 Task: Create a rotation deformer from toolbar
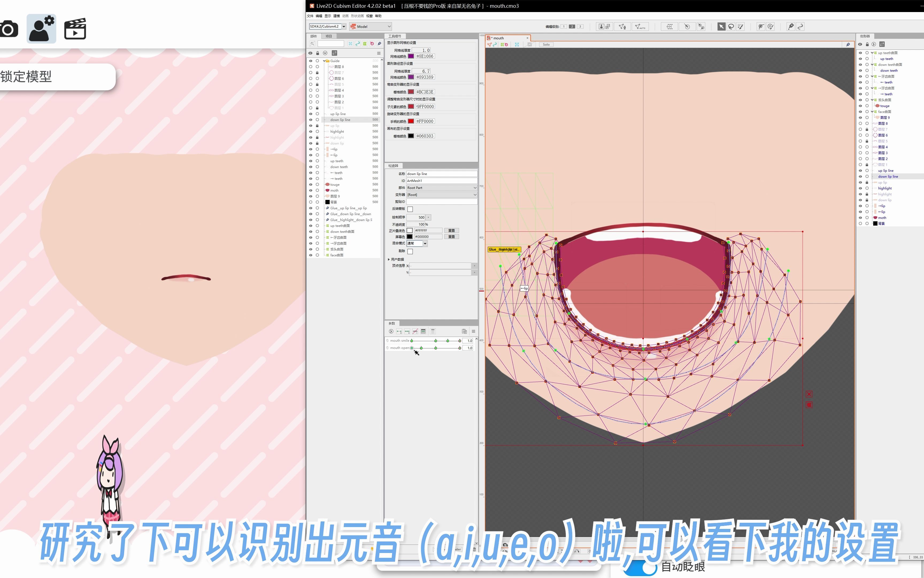687,26
